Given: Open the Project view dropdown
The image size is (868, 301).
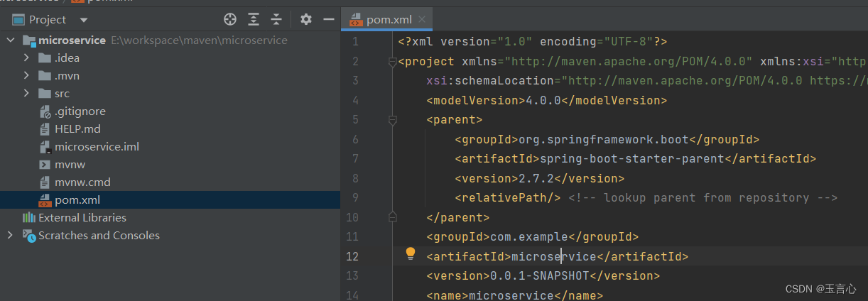Looking at the screenshot, I should click(84, 20).
